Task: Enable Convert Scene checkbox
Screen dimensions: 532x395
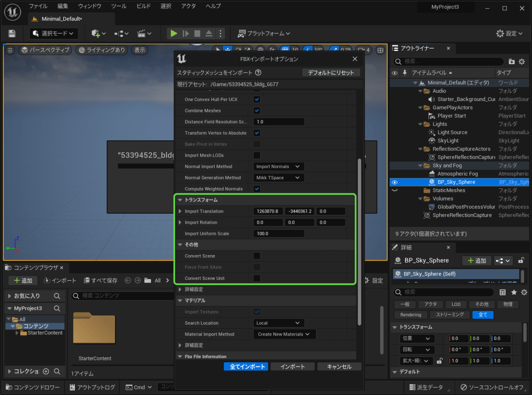Action: click(x=257, y=256)
